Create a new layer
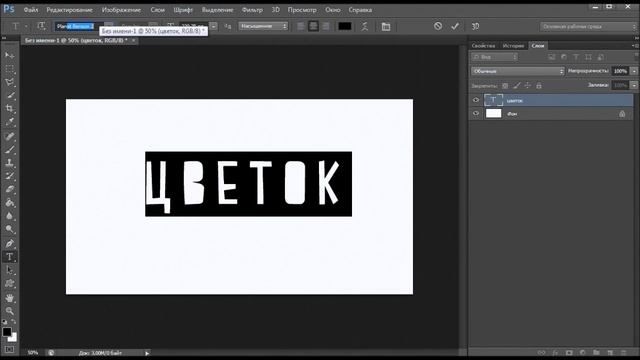640x360 pixels. (610, 352)
